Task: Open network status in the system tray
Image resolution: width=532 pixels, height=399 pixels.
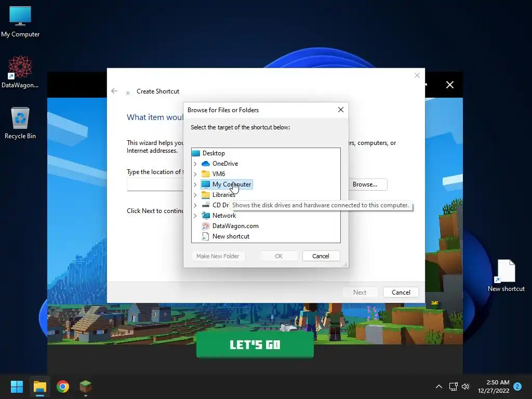Action: 453,387
